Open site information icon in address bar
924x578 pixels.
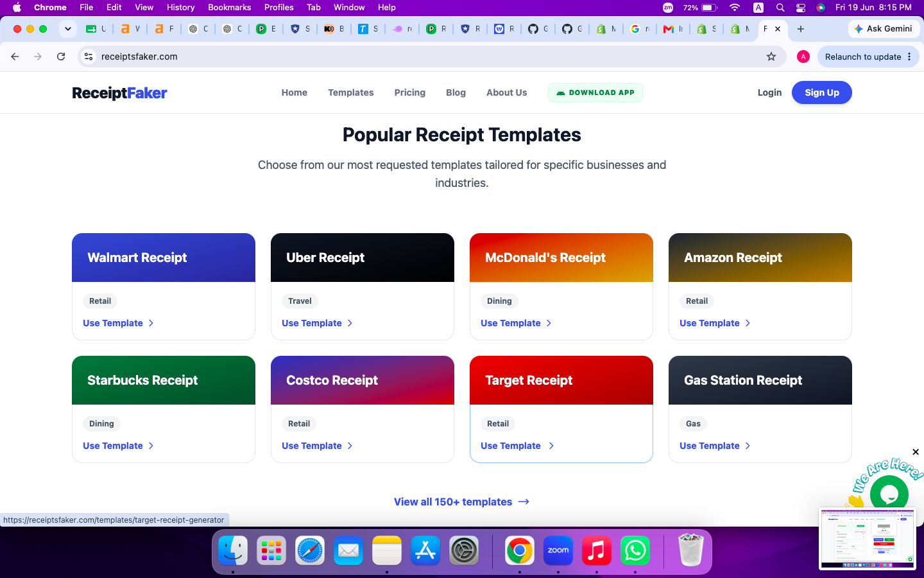[89, 57]
